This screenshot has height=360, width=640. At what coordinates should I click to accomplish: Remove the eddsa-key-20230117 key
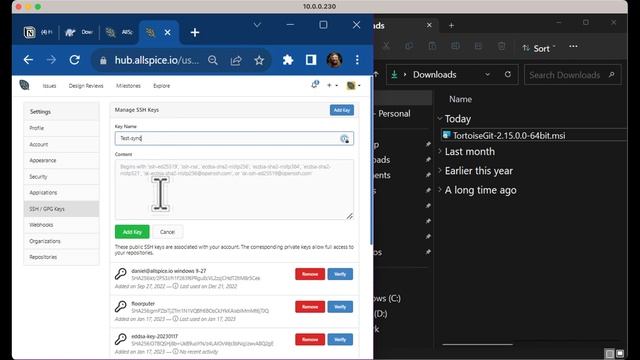(x=310, y=339)
